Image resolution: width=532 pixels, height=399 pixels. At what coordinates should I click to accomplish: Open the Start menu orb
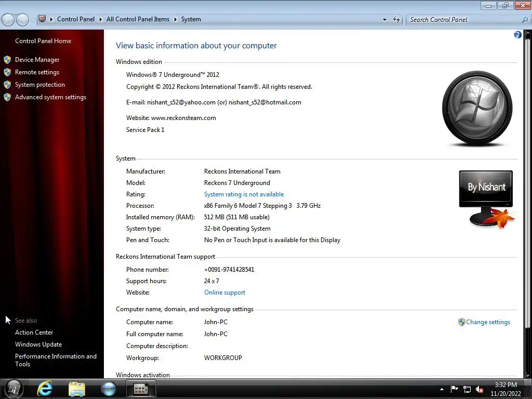[x=14, y=389]
